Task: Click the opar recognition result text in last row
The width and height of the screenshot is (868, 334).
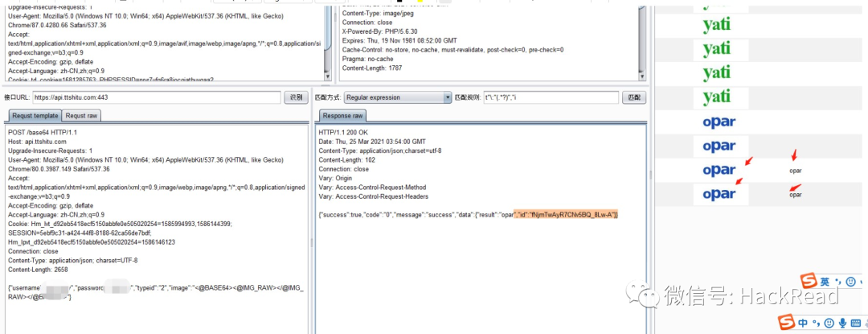Action: point(795,195)
